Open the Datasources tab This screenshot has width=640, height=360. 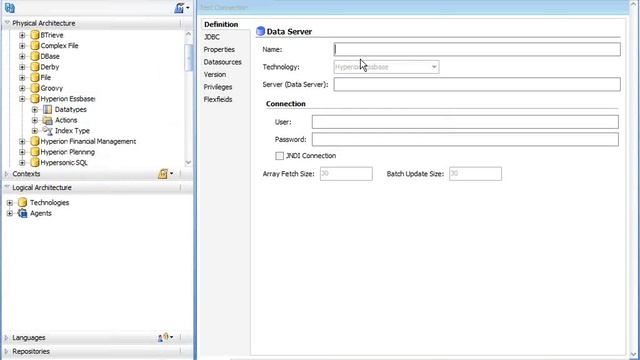(222, 62)
